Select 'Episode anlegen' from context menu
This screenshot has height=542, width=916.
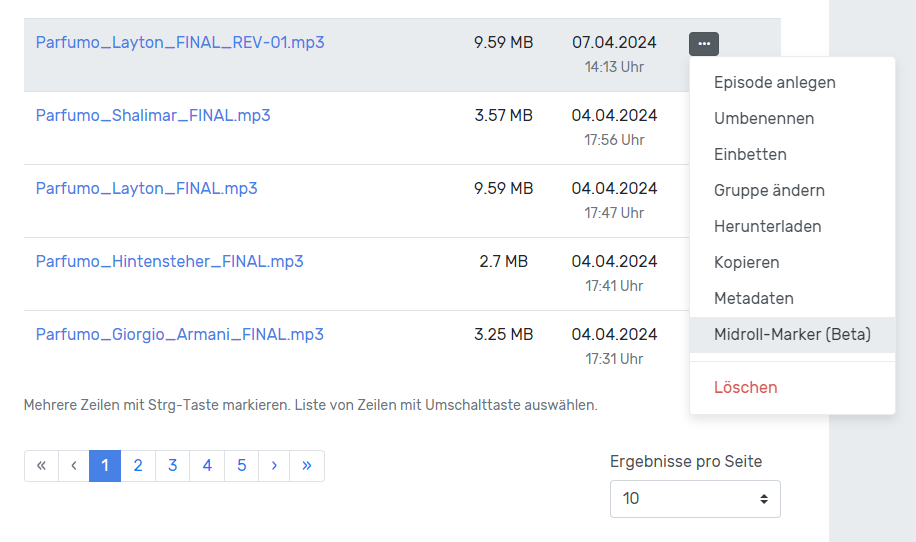pyautogui.click(x=774, y=82)
